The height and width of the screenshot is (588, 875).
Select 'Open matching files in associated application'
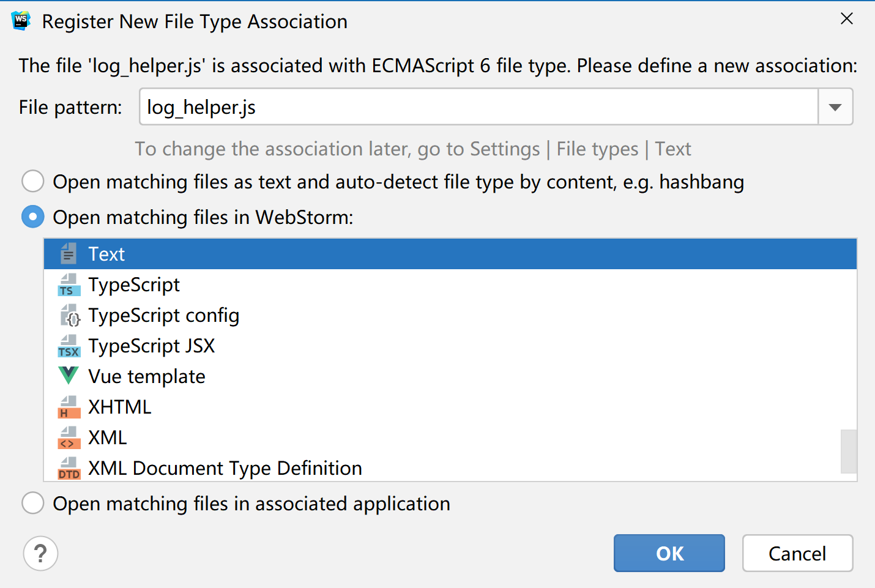tap(33, 504)
